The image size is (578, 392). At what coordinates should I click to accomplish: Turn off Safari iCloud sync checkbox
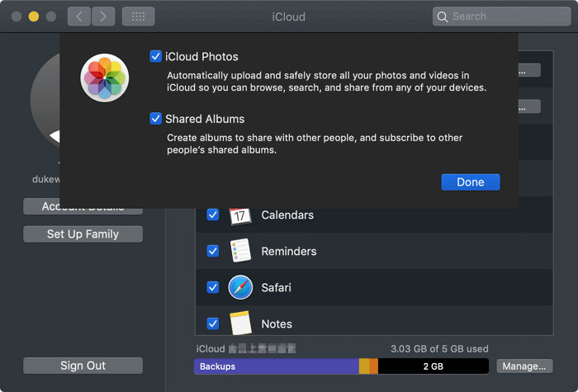213,288
